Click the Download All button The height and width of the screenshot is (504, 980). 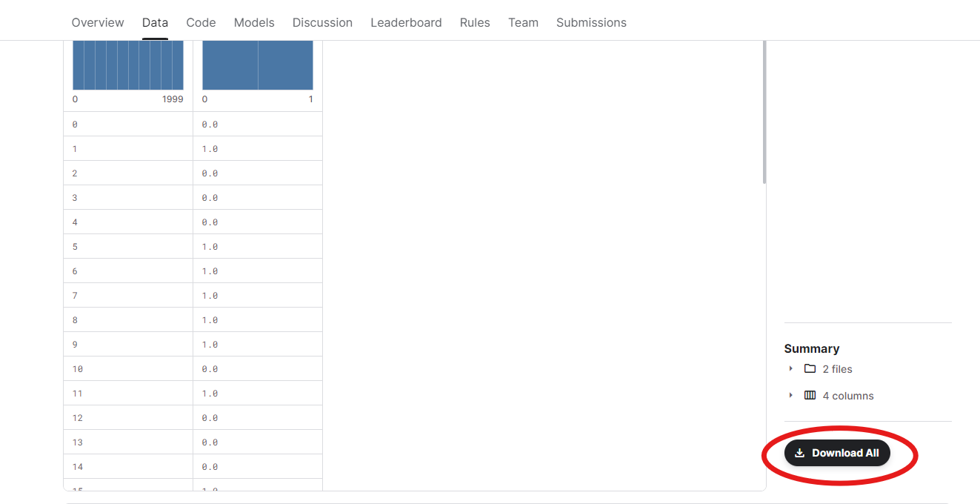(837, 453)
